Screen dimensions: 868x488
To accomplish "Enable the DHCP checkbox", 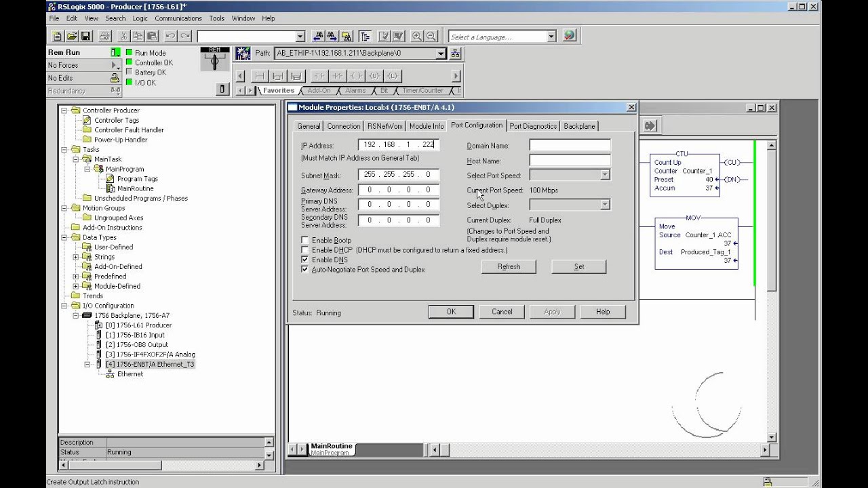I will tap(304, 250).
